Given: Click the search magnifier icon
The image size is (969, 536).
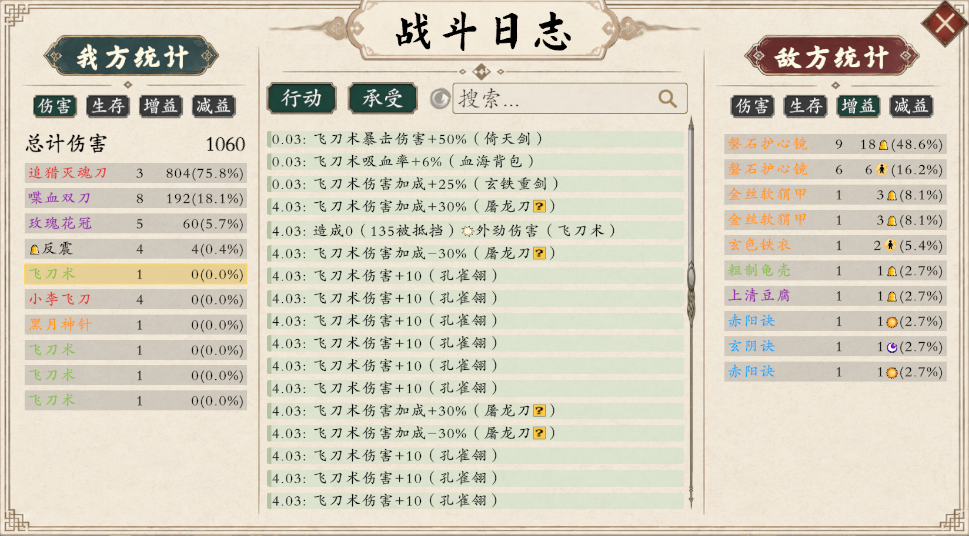Looking at the screenshot, I should (x=667, y=98).
